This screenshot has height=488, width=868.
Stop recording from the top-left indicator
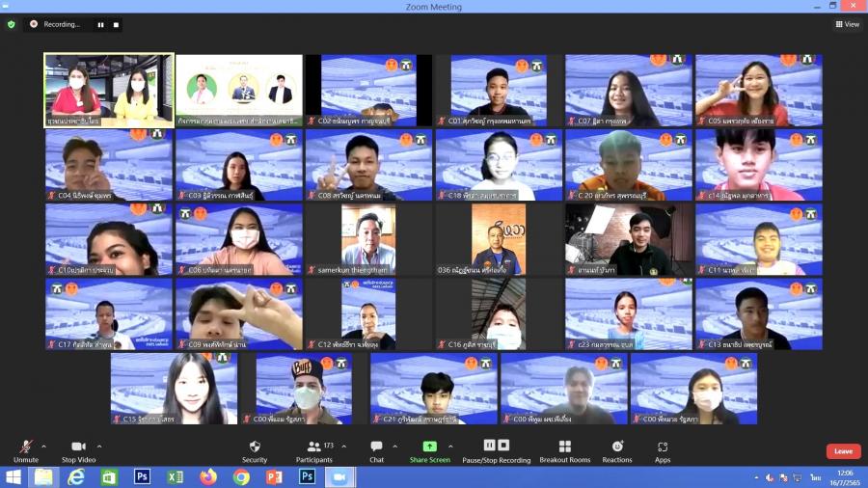click(x=116, y=24)
